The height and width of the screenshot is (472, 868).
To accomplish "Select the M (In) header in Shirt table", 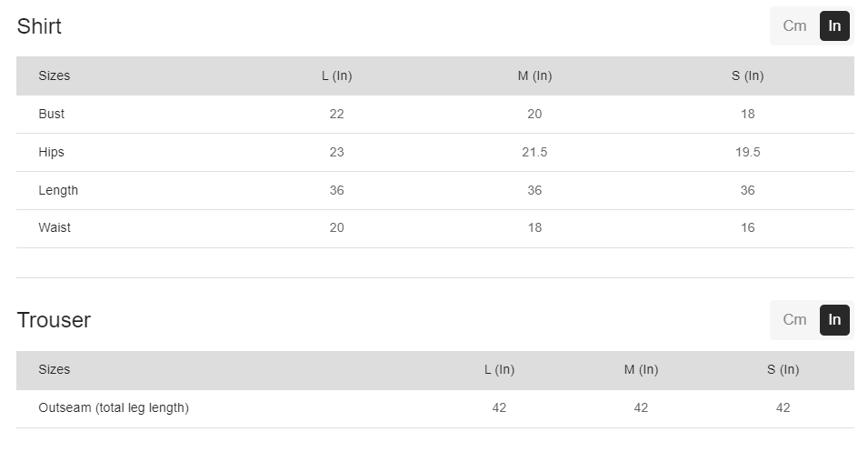I will (x=534, y=76).
